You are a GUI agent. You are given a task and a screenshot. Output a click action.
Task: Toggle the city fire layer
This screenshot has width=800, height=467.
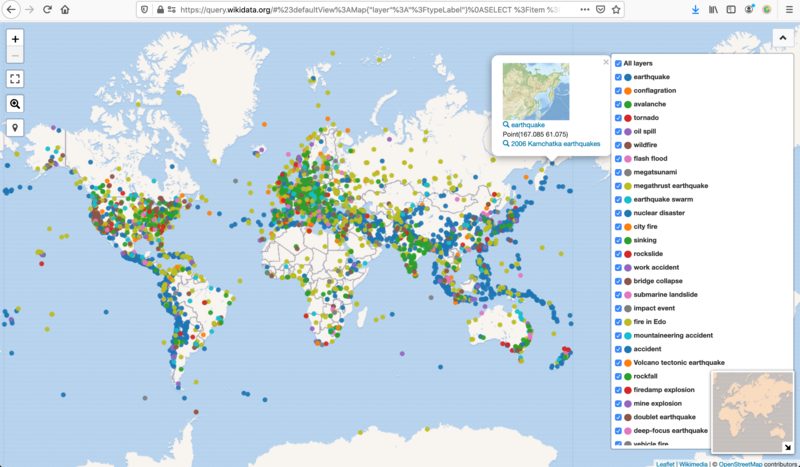tap(618, 227)
